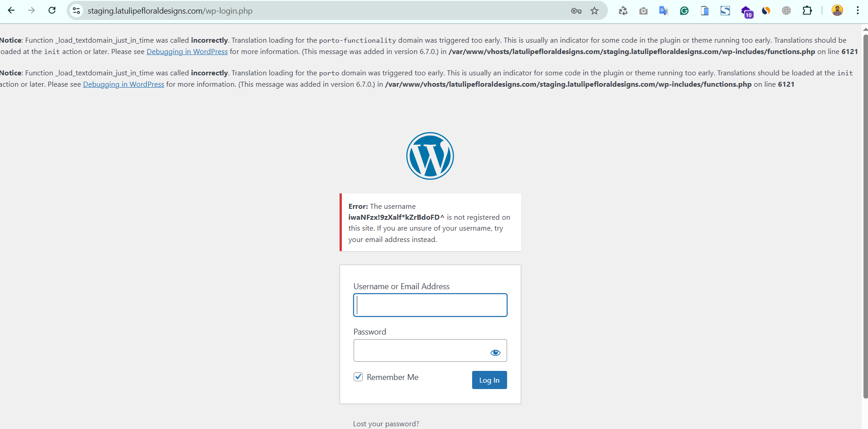The width and height of the screenshot is (868, 429).
Task: Open the blue S extension icon
Action: (x=725, y=11)
